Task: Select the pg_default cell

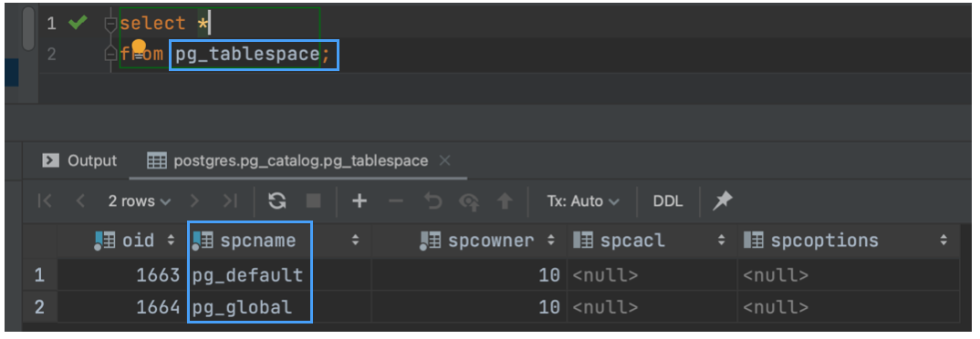Action: [x=249, y=274]
